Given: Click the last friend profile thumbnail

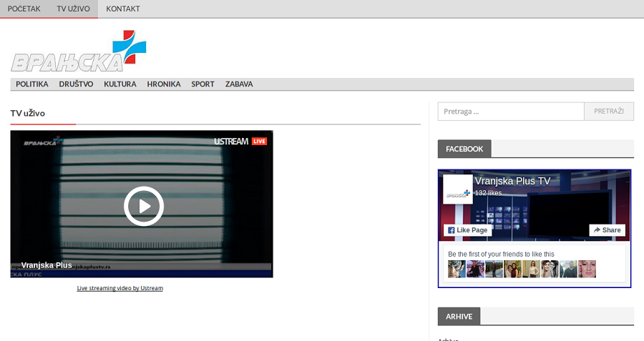Looking at the screenshot, I should pos(587,269).
